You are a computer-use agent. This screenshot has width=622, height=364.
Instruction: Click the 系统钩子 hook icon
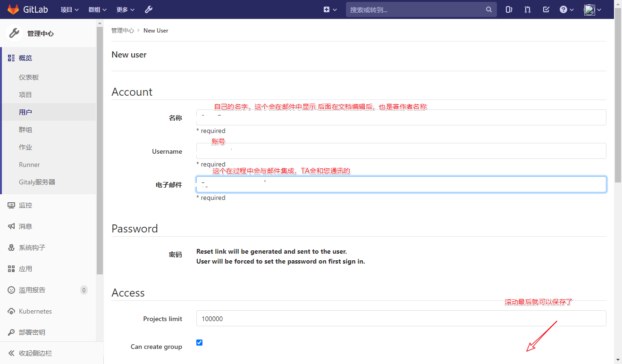pos(11,248)
